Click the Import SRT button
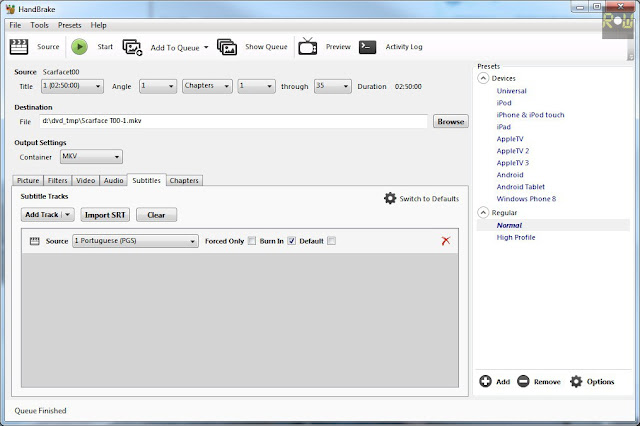The image size is (640, 426). [x=105, y=215]
